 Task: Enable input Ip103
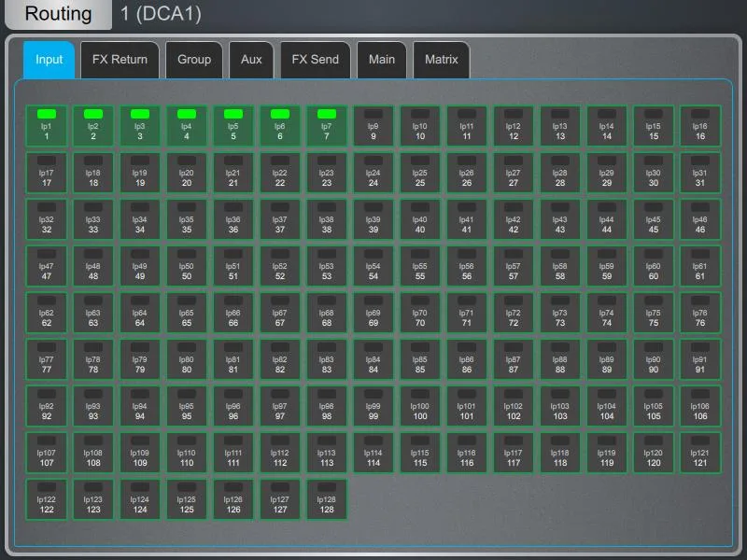tap(559, 406)
